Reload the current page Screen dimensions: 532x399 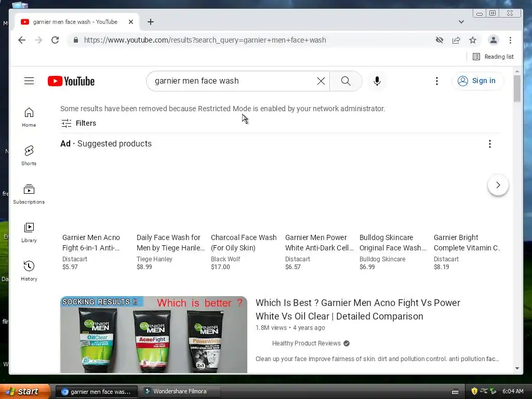pos(55,40)
